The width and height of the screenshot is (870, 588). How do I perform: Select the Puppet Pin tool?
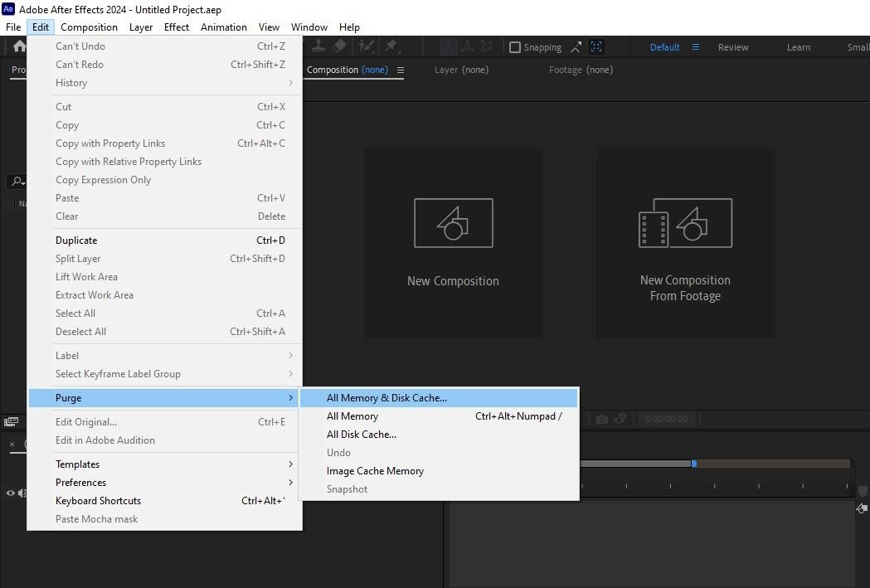pos(391,47)
